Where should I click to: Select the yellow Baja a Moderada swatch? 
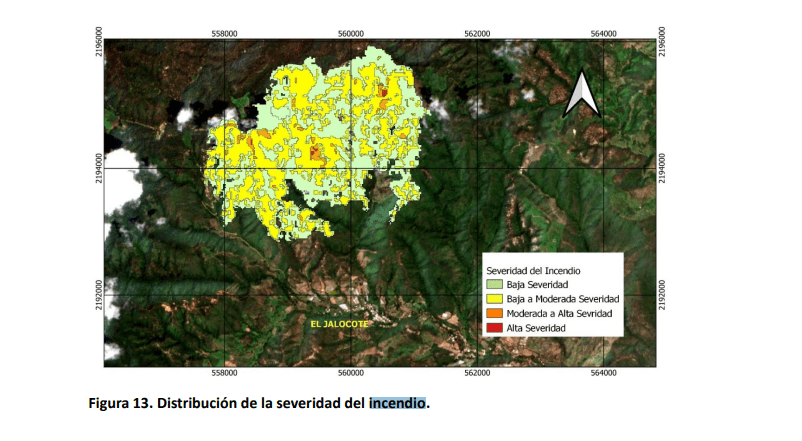point(494,299)
